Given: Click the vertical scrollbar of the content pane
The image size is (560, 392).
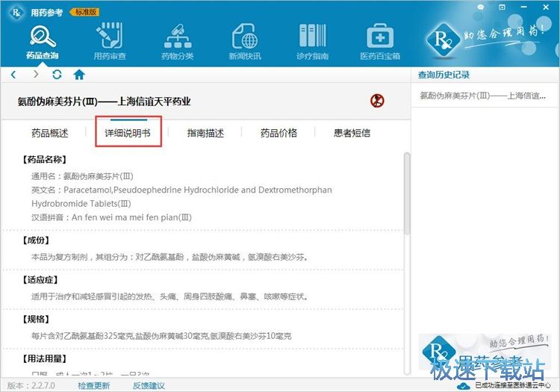Looking at the screenshot, I should pyautogui.click(x=407, y=193).
